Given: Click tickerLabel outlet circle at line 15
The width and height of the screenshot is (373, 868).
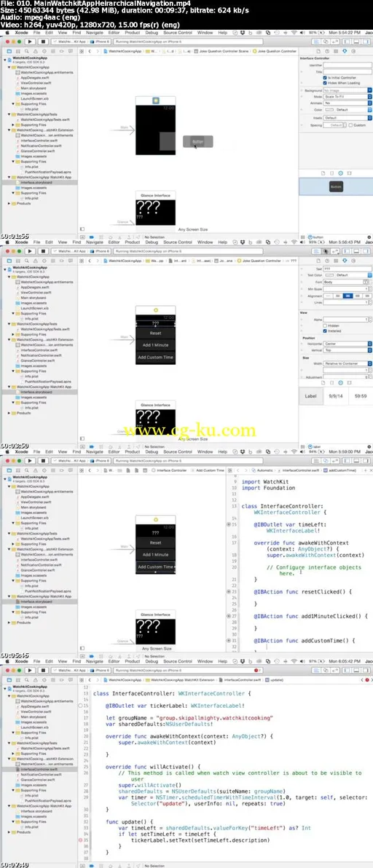Looking at the screenshot, I should point(81,706).
